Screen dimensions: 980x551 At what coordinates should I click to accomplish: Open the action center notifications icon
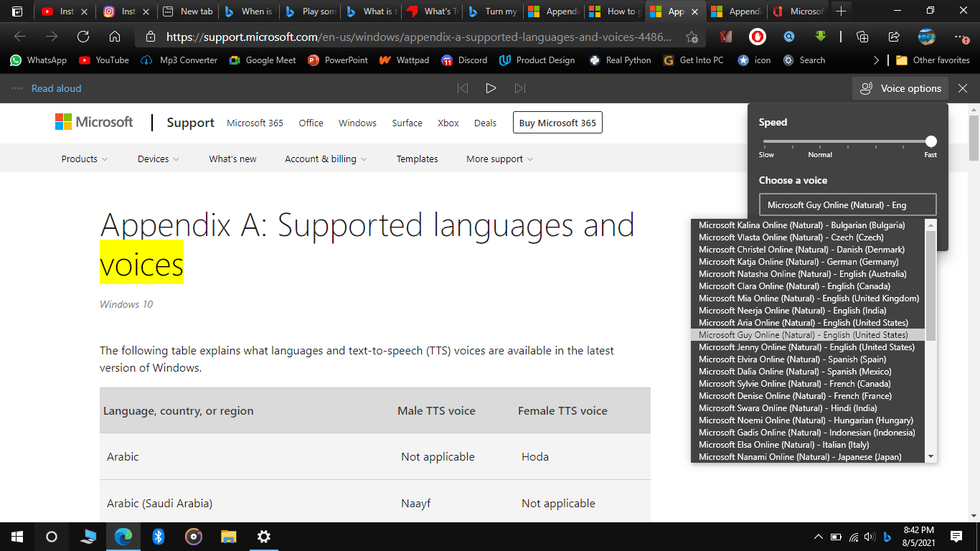tap(956, 536)
